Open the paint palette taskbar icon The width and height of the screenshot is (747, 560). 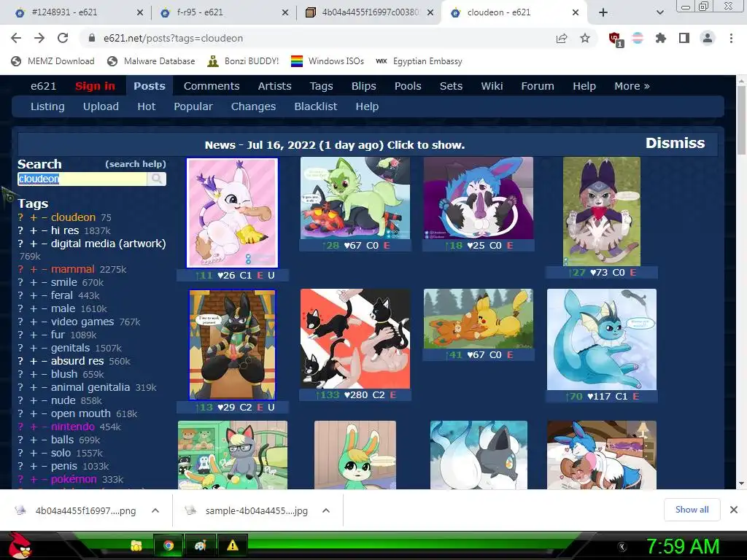pyautogui.click(x=200, y=545)
